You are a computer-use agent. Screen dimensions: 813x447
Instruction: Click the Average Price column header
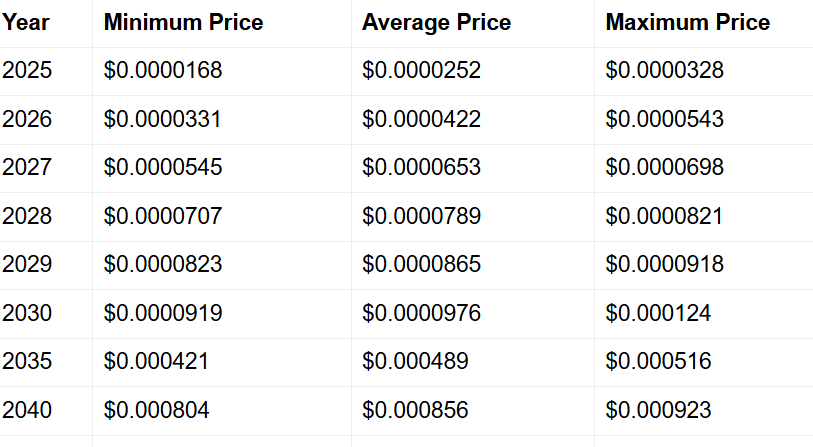point(436,22)
